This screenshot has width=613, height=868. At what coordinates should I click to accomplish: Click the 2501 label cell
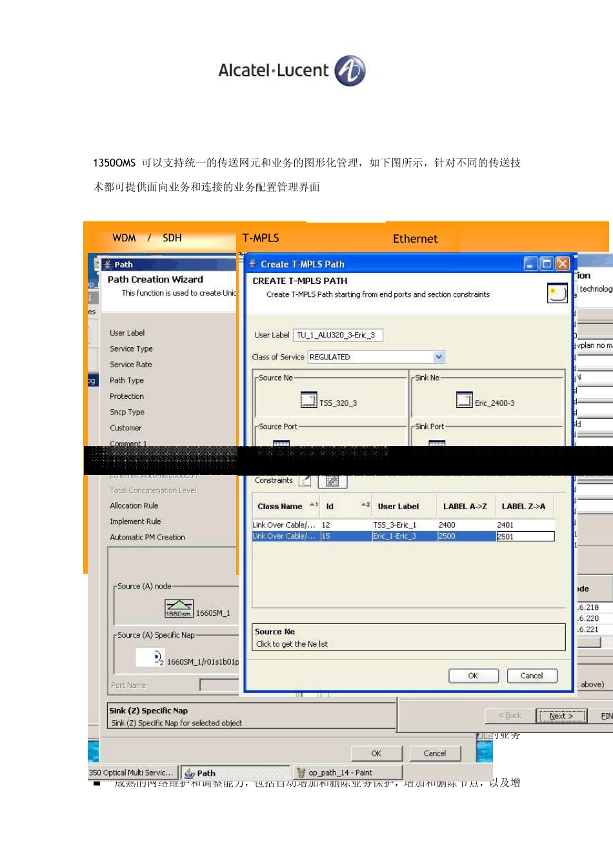point(525,536)
